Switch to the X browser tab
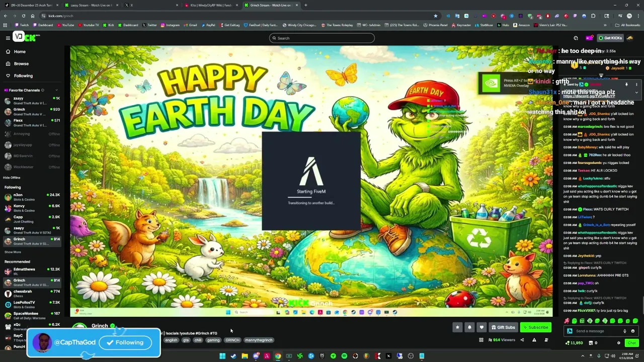644x362 pixels. point(151,5)
